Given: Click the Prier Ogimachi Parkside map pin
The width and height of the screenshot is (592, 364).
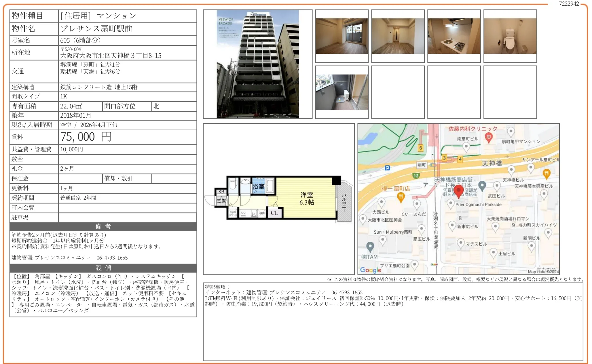Looking at the screenshot, I should coord(451,203).
